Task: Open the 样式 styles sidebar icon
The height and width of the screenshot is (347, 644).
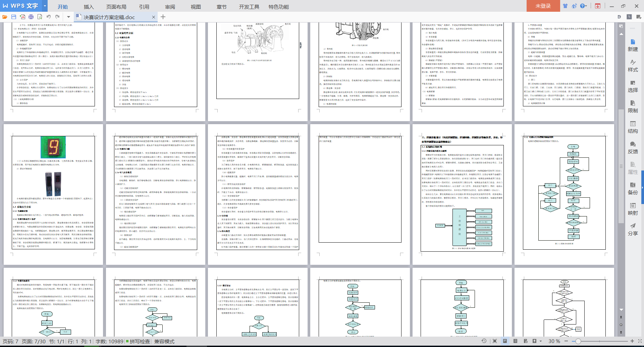Action: (633, 65)
